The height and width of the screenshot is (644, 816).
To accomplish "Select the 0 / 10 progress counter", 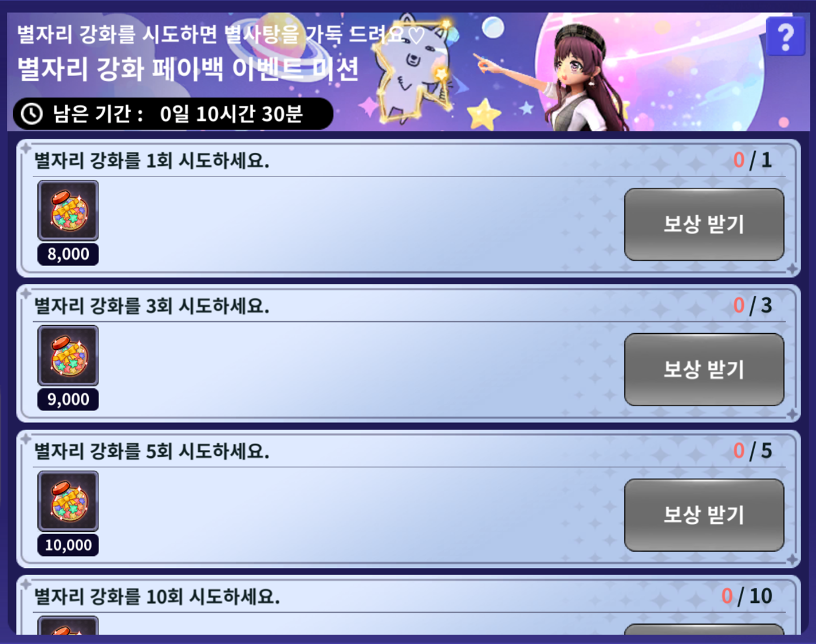I will [747, 596].
